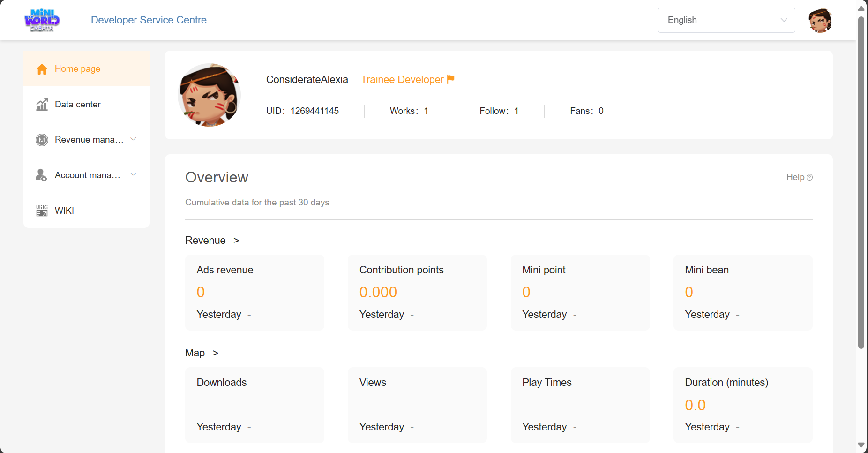Click the large profile avatar picture
This screenshot has height=453, width=868.
210,95
